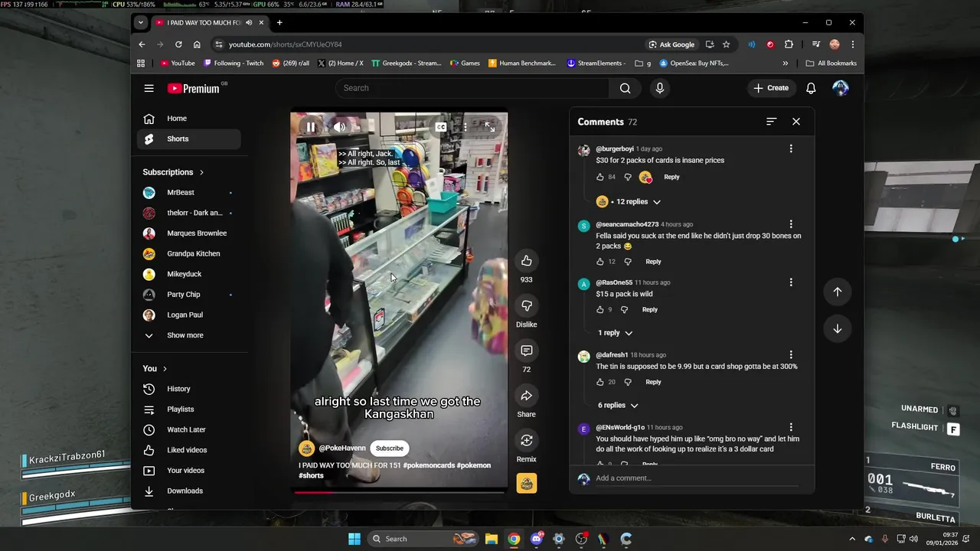Dislike the Shorts video
Viewport: 980px width, 551px height.
tap(527, 306)
